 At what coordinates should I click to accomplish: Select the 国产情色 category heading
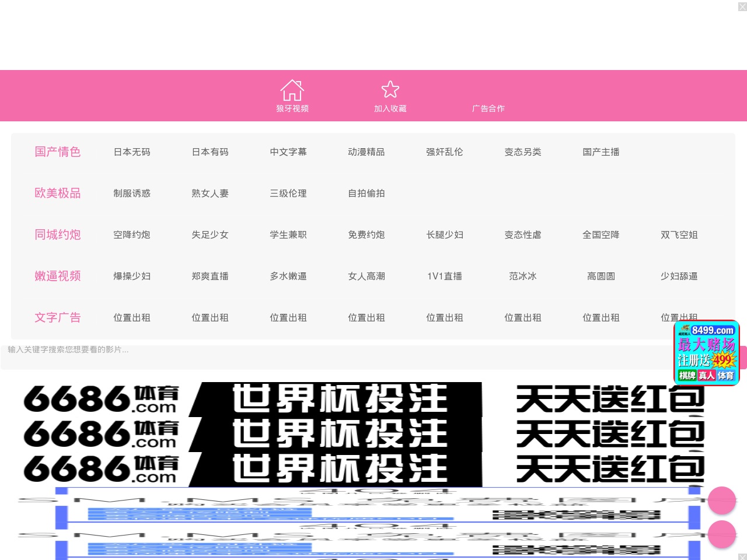[x=58, y=152]
